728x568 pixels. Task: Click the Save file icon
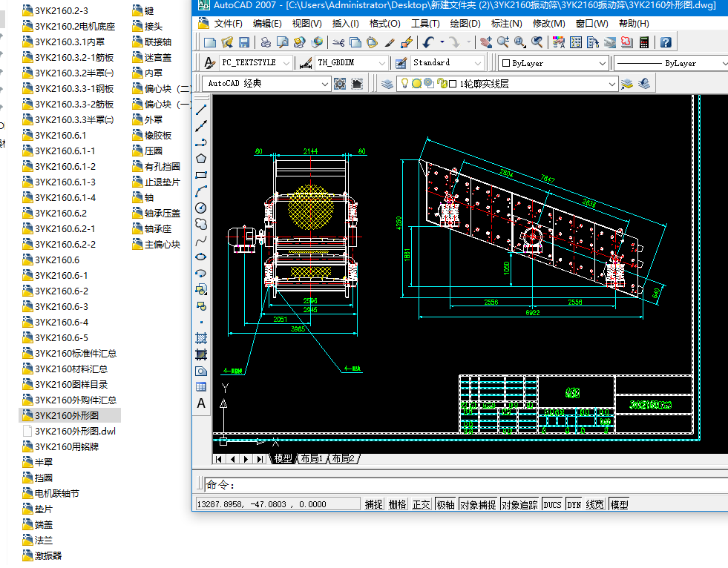[x=243, y=42]
